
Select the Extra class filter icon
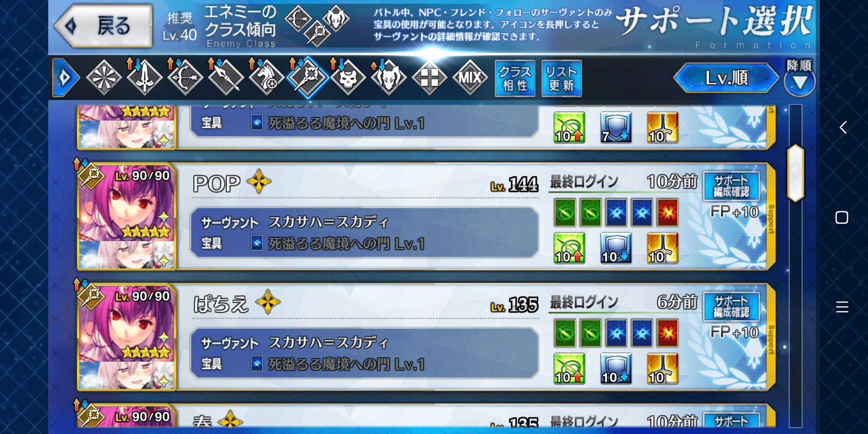429,78
